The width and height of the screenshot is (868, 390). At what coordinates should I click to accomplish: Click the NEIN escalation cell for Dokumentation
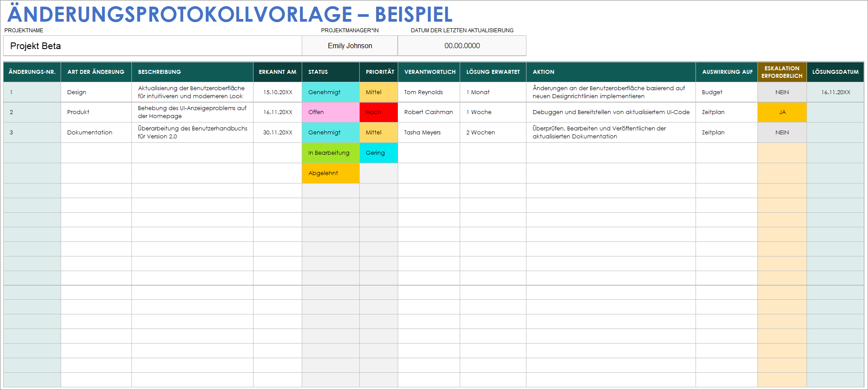[782, 133]
